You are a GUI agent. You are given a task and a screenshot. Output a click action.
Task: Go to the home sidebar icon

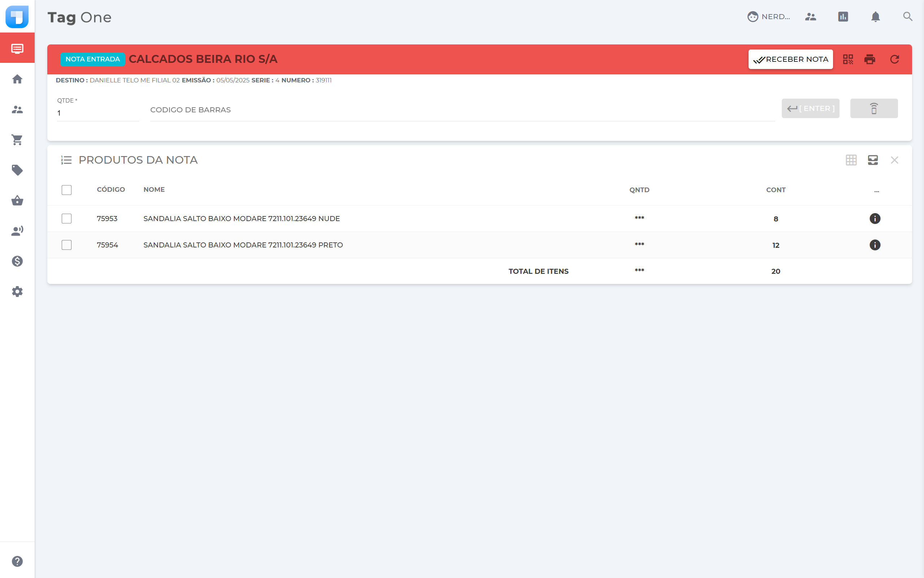click(x=17, y=79)
